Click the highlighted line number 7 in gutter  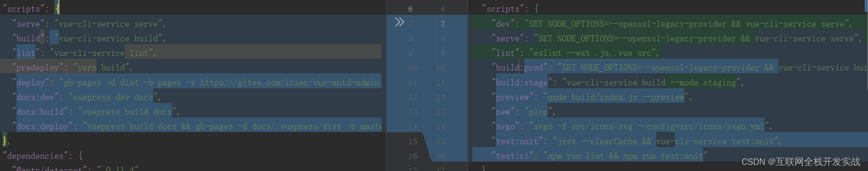[x=443, y=24]
